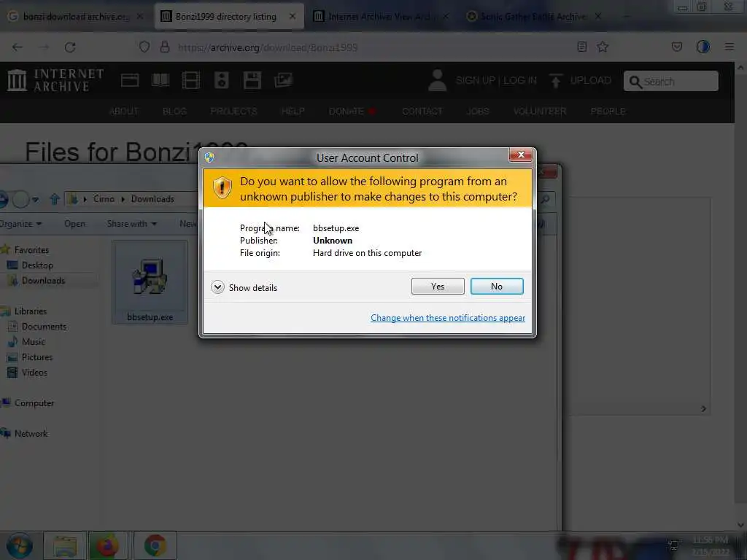Click tracking protection shield icon
The height and width of the screenshot is (560, 747).
tap(144, 47)
